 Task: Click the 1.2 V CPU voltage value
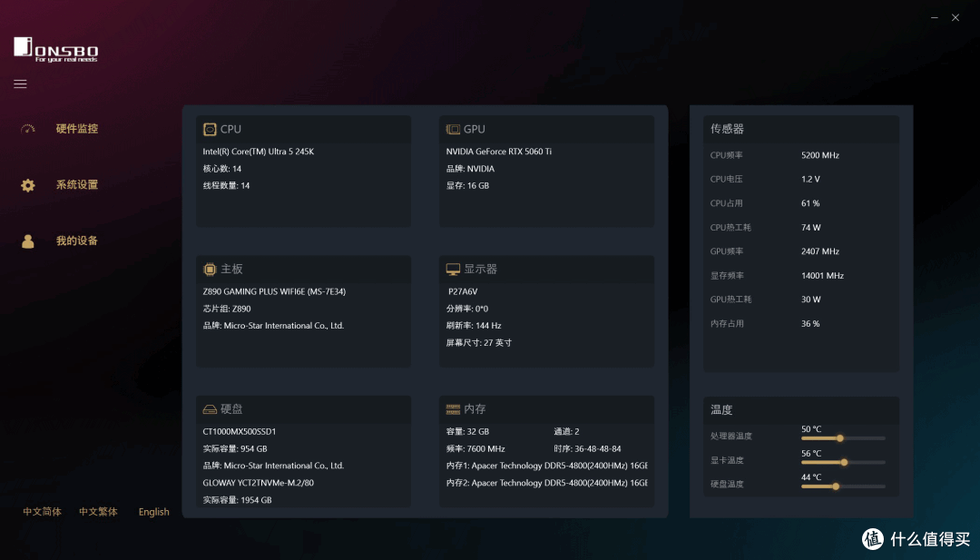pyautogui.click(x=810, y=180)
